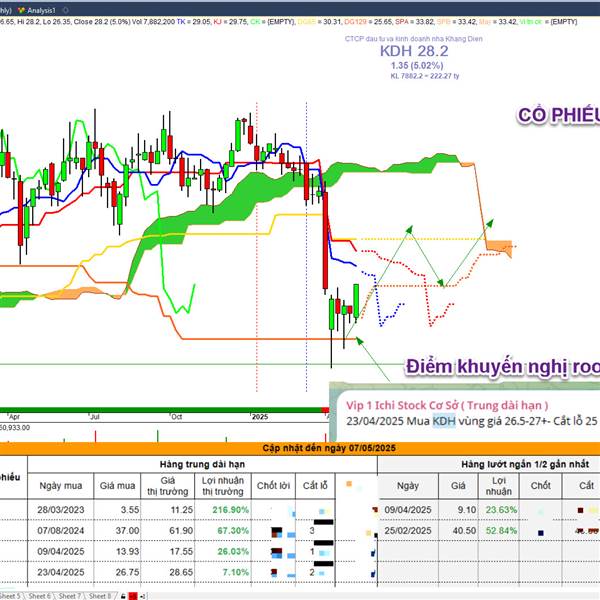The height and width of the screenshot is (600, 600).
Task: Click the 1.35 (5.02%) price change text
Action: tap(417, 65)
